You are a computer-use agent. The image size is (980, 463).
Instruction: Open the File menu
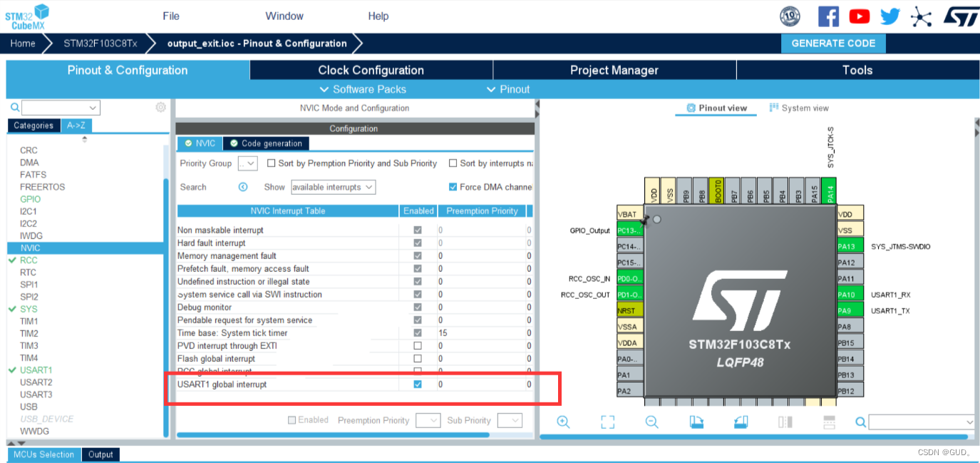coord(171,16)
